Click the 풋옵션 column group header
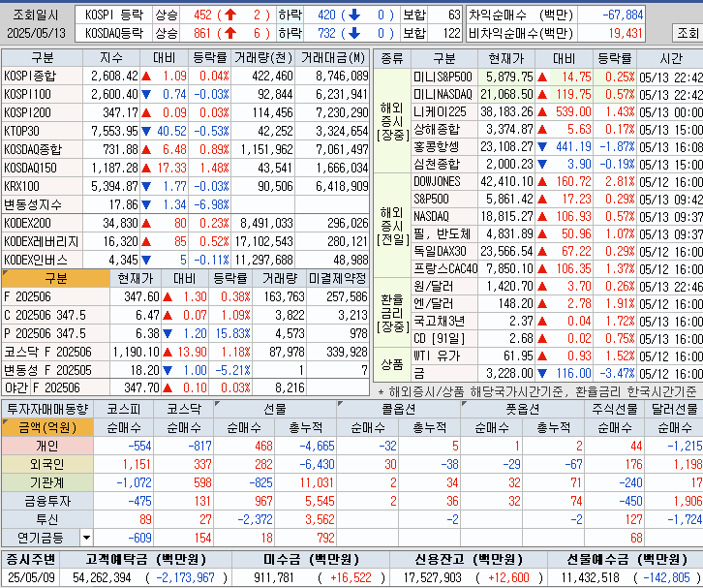Viewport: 703px width, 588px height. 522,409
